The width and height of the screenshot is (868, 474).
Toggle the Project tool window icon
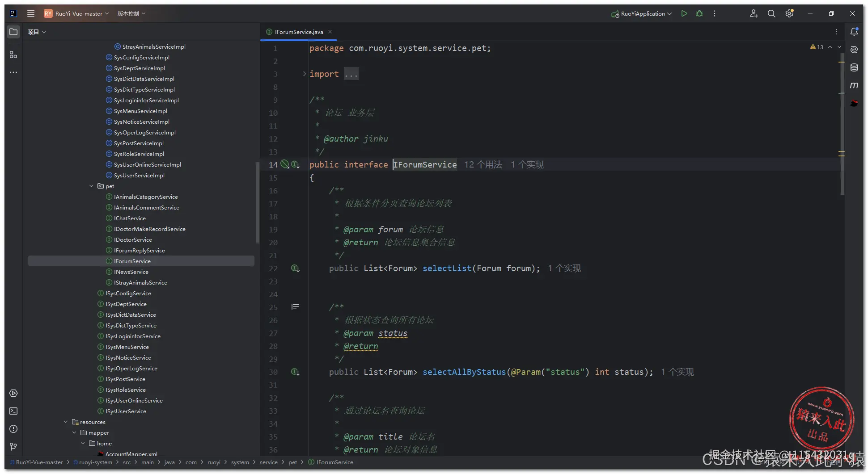pos(13,32)
